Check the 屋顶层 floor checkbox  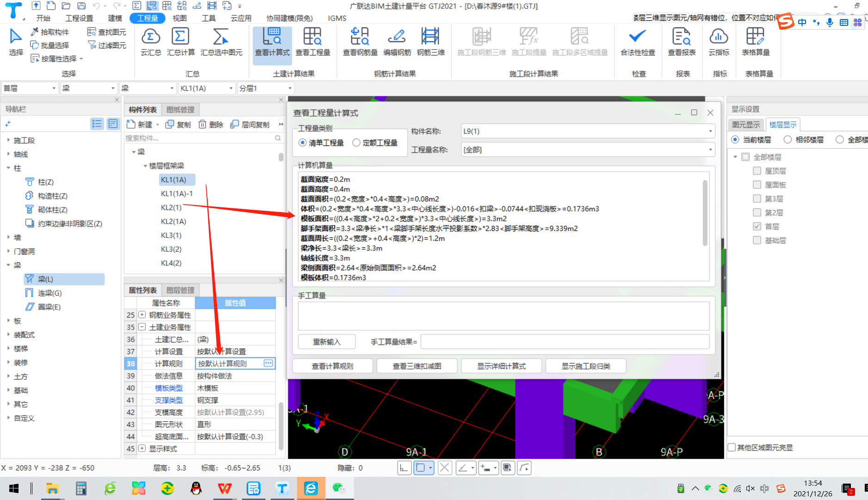coord(757,171)
